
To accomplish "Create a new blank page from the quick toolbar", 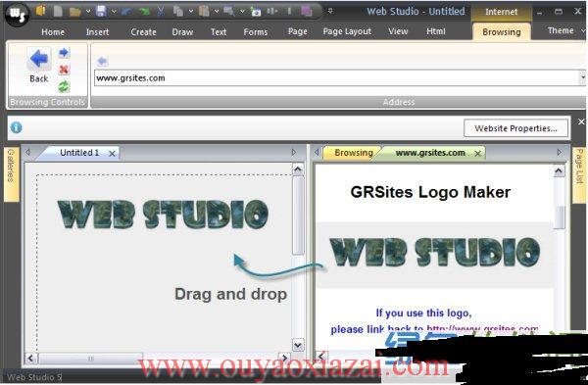I will (x=58, y=11).
